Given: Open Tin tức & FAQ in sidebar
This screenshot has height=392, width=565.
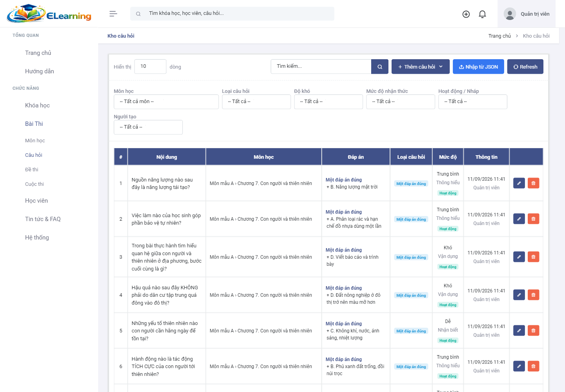Looking at the screenshot, I should (x=43, y=219).
